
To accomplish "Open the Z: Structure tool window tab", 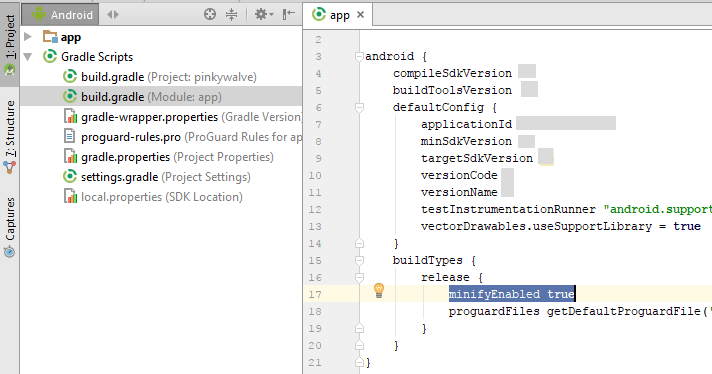I will click(10, 136).
